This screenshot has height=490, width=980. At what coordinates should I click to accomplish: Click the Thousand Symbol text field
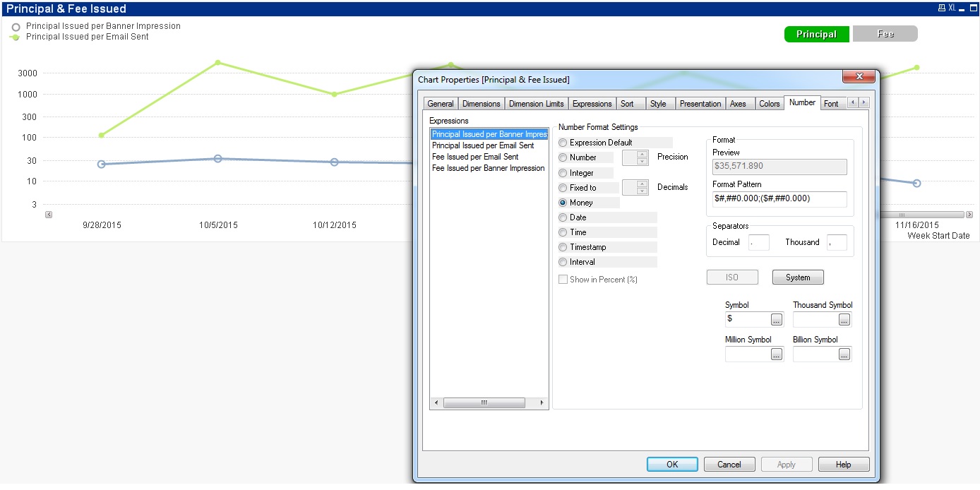click(x=815, y=319)
